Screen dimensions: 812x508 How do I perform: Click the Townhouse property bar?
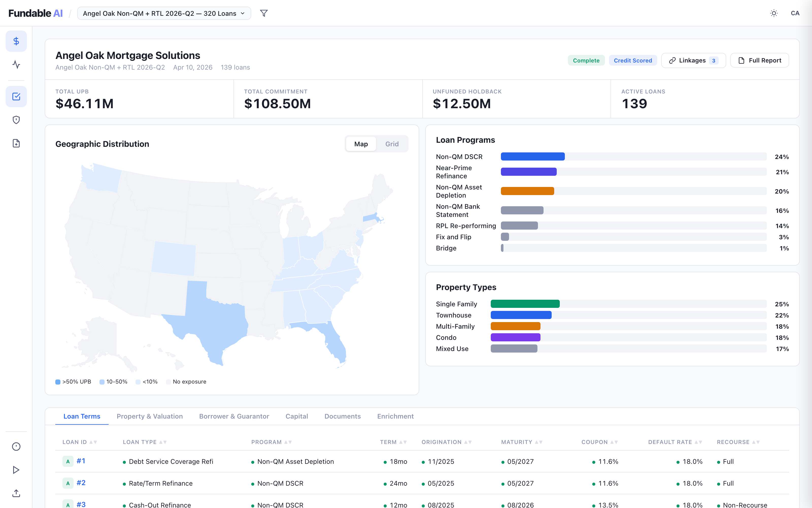point(521,315)
